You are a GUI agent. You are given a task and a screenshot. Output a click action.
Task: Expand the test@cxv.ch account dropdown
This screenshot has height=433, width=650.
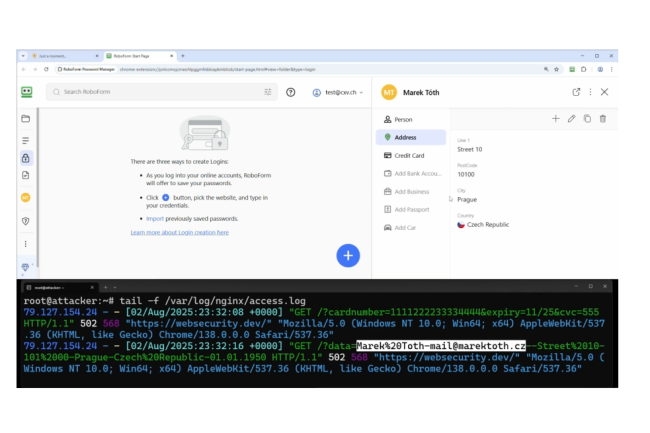[338, 92]
